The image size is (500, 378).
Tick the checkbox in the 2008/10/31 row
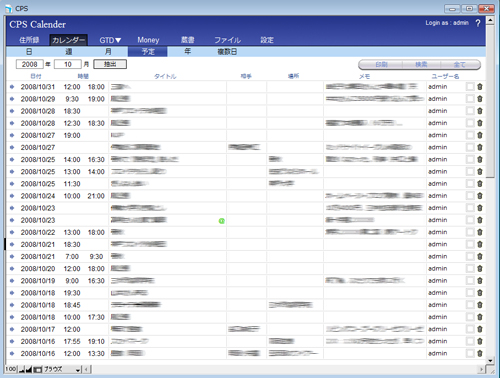coord(470,87)
